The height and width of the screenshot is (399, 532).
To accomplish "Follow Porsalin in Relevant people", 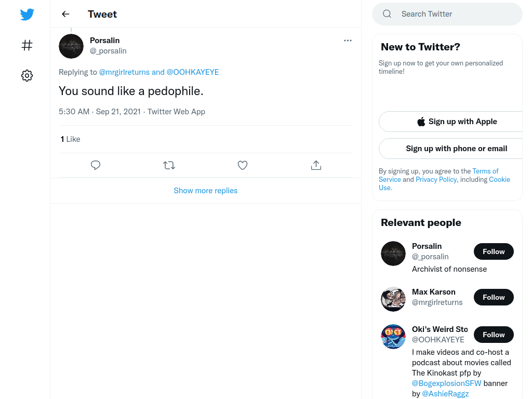I will [x=494, y=251].
